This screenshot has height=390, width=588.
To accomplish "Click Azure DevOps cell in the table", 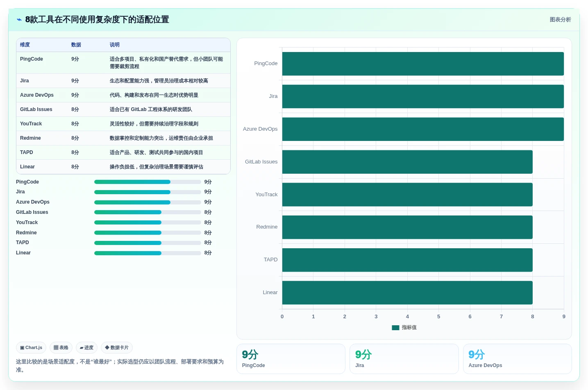I will click(x=37, y=95).
